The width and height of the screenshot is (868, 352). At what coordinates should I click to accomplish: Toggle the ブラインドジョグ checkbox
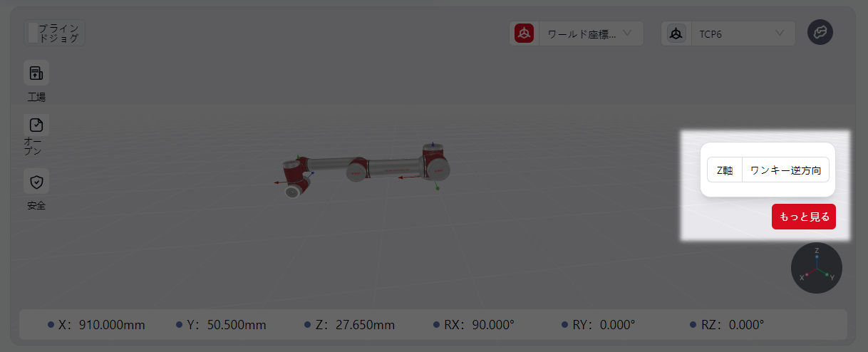pyautogui.click(x=32, y=33)
